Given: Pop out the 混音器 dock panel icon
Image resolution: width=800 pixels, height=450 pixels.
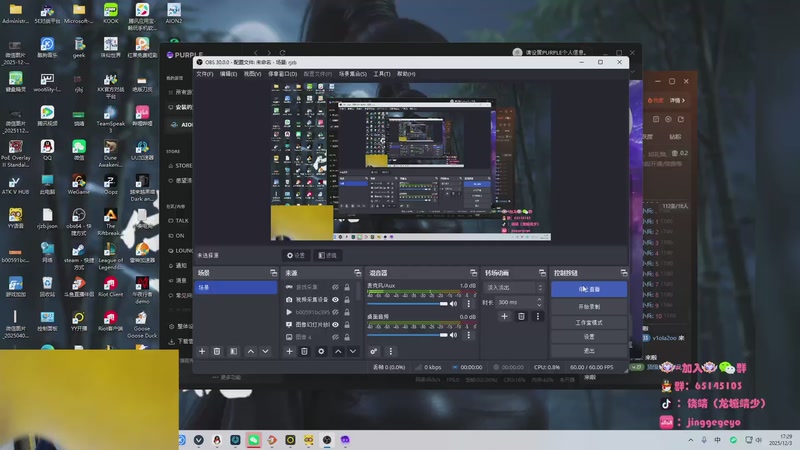Looking at the screenshot, I should [473, 273].
